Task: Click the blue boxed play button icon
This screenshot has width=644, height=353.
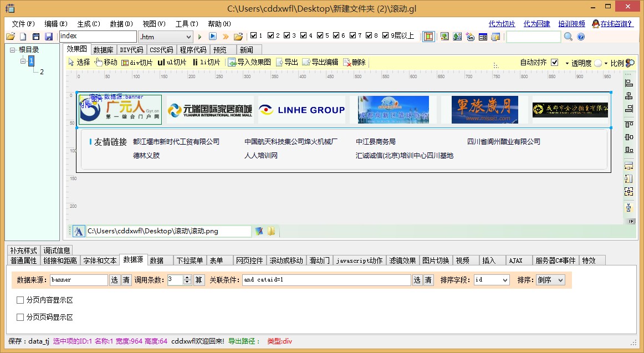Action: tap(213, 36)
